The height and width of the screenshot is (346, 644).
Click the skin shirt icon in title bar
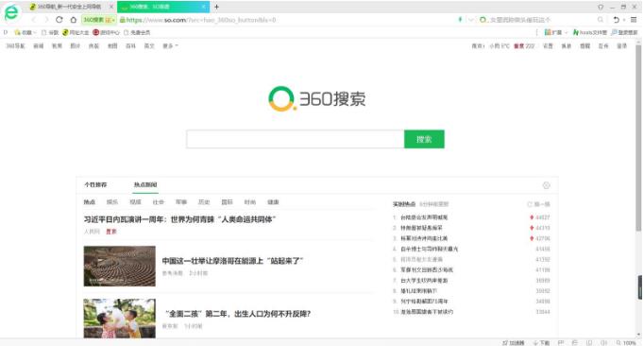pos(601,7)
